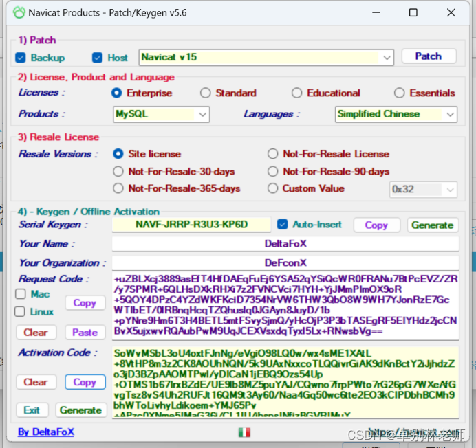Copy the Activation Code
Viewport: 476px width, 448px height.
85,382
